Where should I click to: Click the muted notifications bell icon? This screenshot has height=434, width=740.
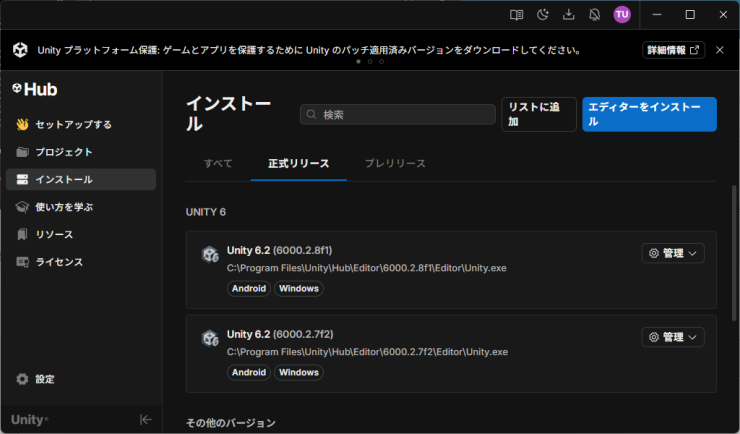pos(595,15)
